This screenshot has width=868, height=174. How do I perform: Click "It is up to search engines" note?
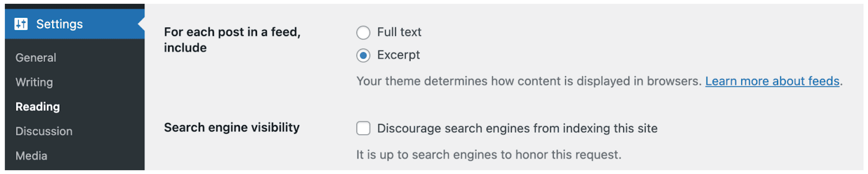coord(489,155)
